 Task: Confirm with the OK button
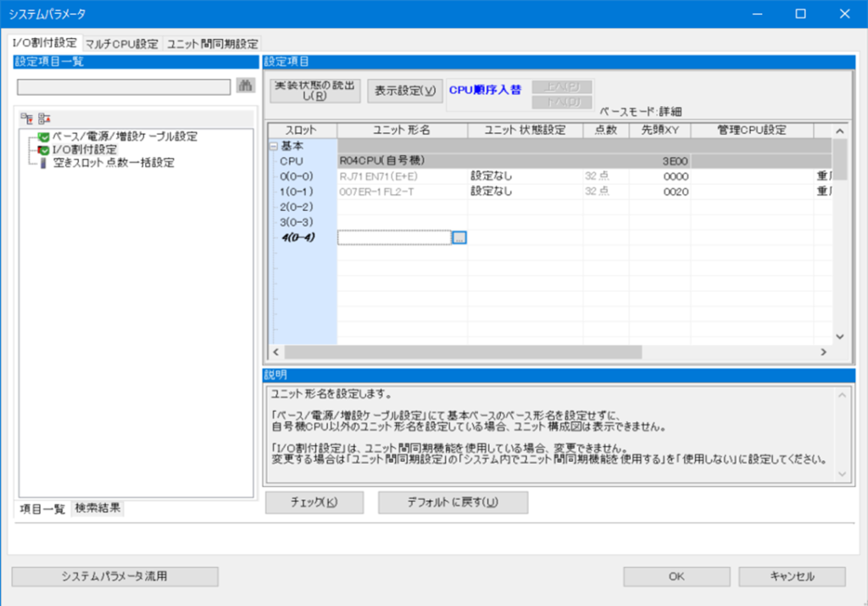point(676,576)
